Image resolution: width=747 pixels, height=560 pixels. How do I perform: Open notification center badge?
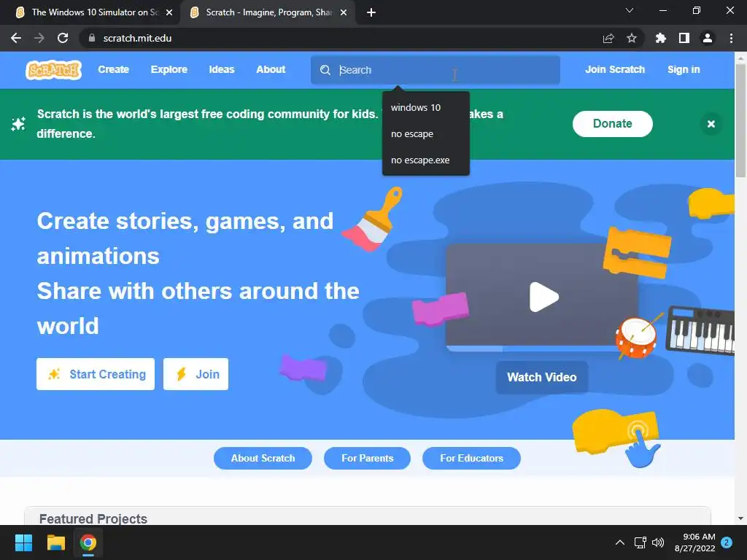tap(727, 542)
